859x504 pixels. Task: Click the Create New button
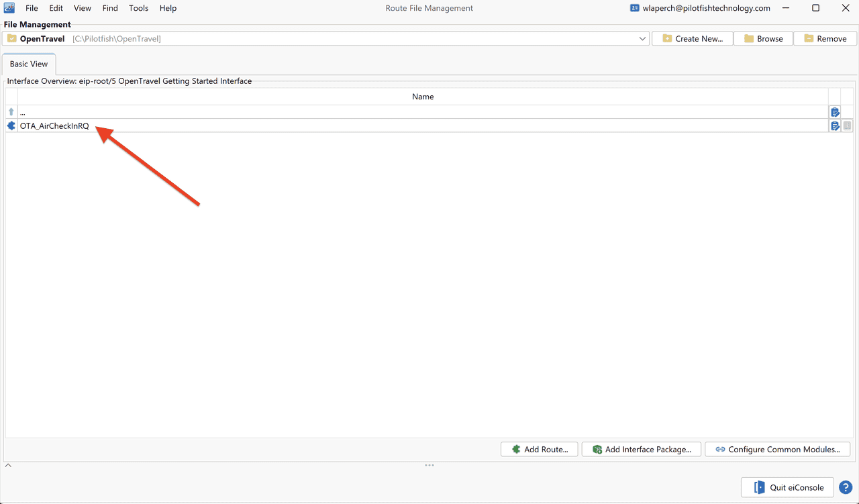(x=693, y=39)
